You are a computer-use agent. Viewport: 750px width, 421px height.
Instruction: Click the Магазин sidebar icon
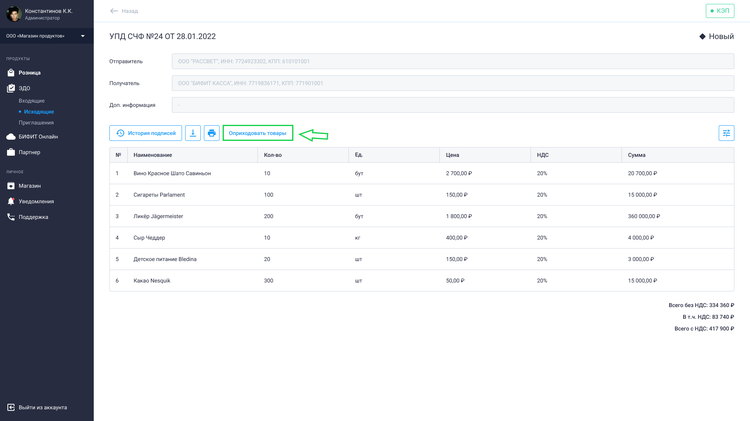pos(11,186)
